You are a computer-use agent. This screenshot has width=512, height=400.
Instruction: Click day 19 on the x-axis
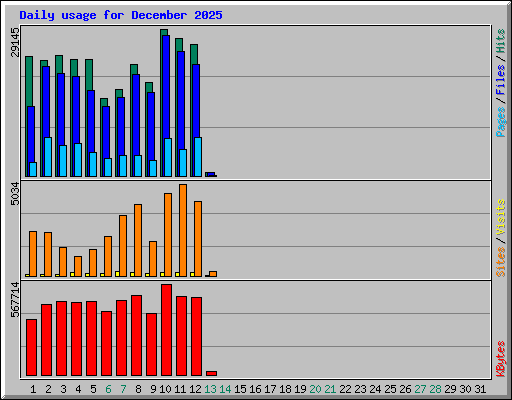click(x=300, y=389)
